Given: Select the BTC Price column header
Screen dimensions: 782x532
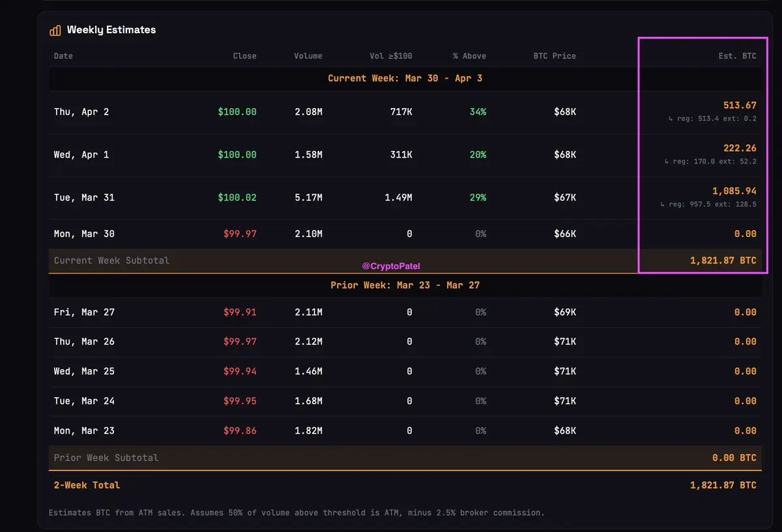Looking at the screenshot, I should click(555, 56).
